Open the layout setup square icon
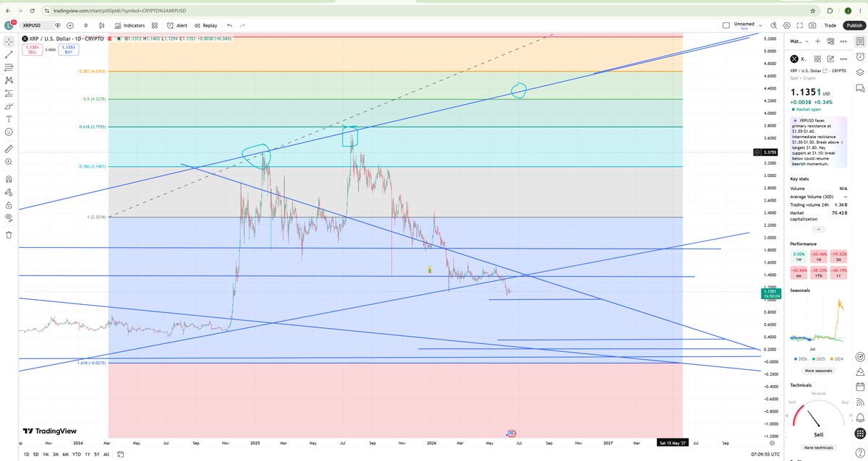Image resolution: width=868 pixels, height=461 pixels. tap(726, 25)
